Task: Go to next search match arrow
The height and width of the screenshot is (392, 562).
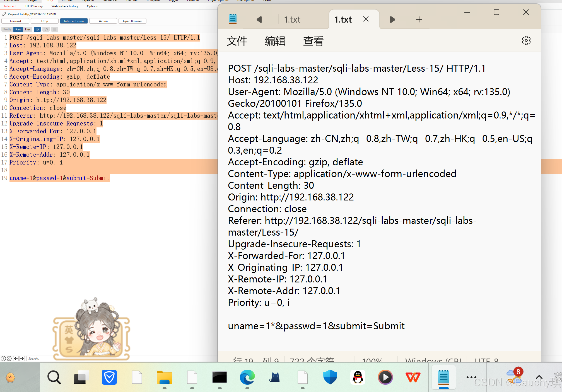Action: pos(22,359)
